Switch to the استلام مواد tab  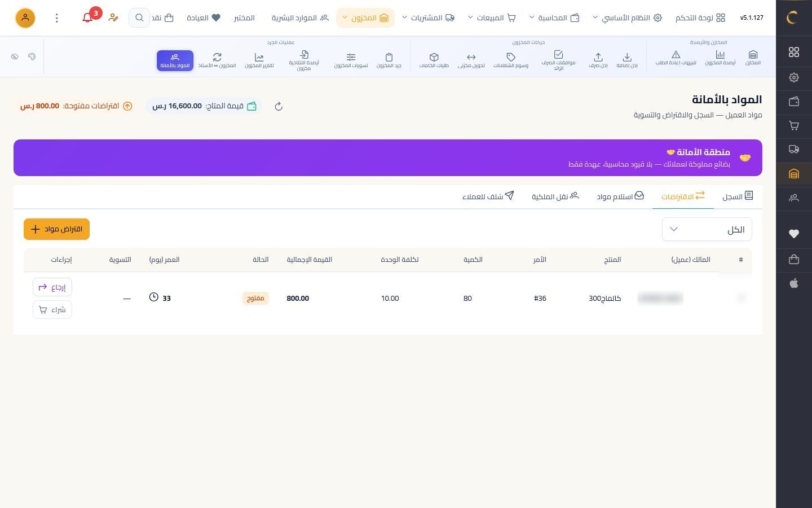coord(620,196)
